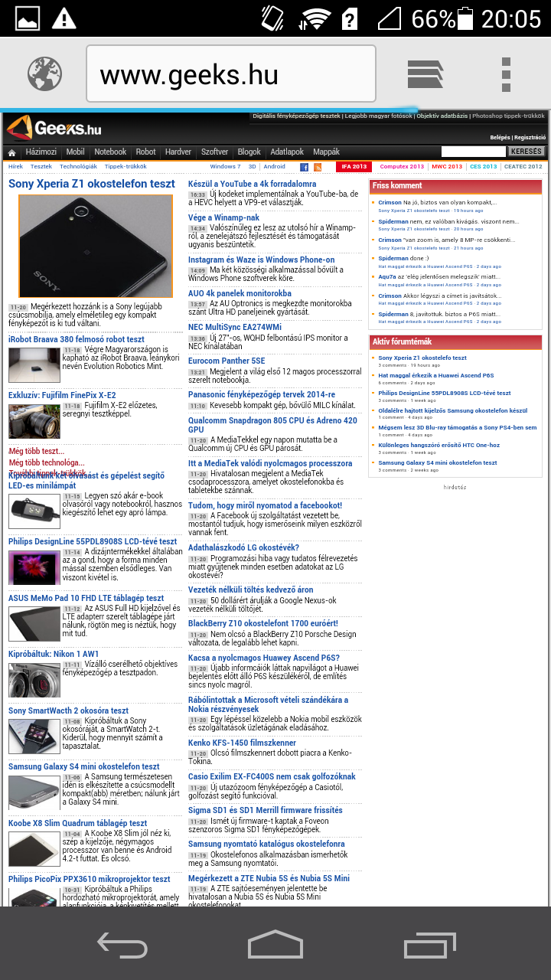This screenshot has width=551, height=980.
Task: Open the Android topic link
Action: point(274,167)
